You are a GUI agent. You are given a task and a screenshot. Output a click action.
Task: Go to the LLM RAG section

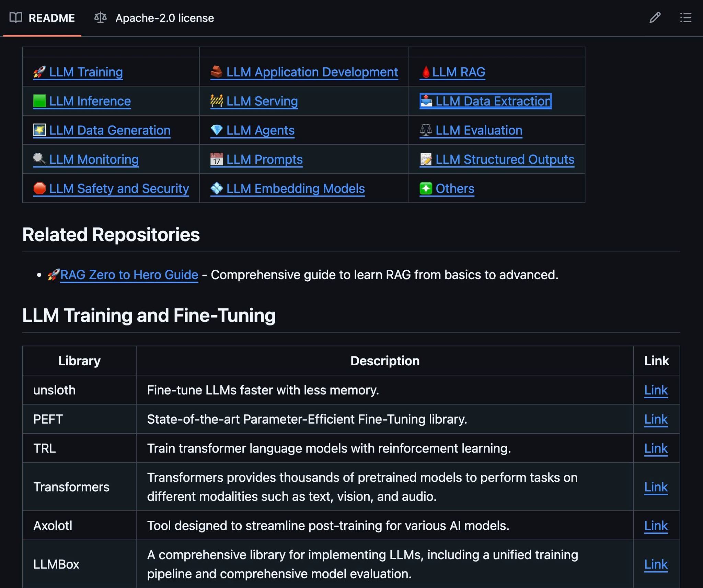pos(452,72)
